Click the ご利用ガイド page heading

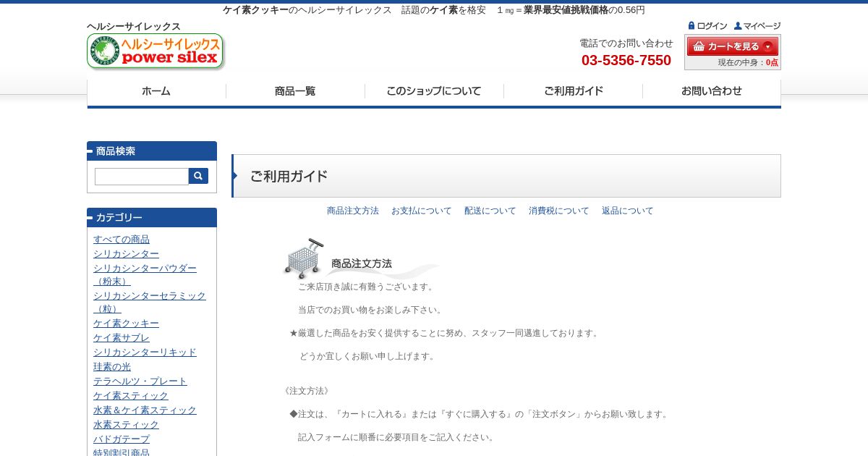click(x=289, y=176)
